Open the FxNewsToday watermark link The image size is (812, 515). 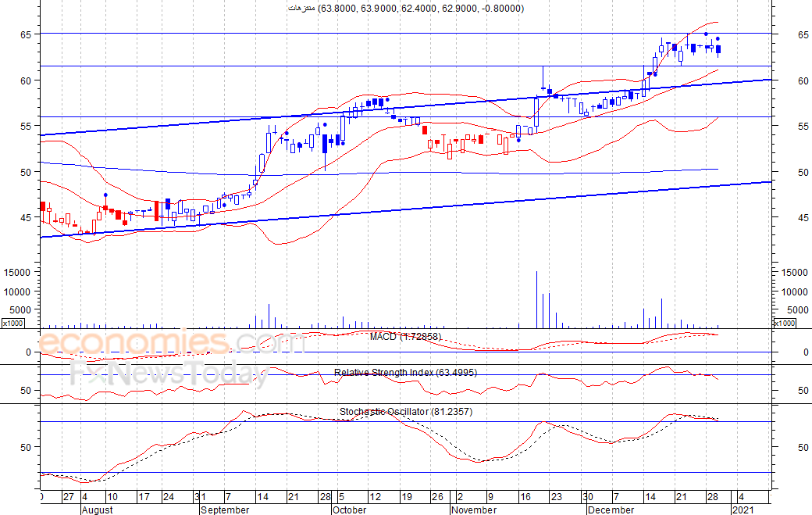tap(169, 374)
